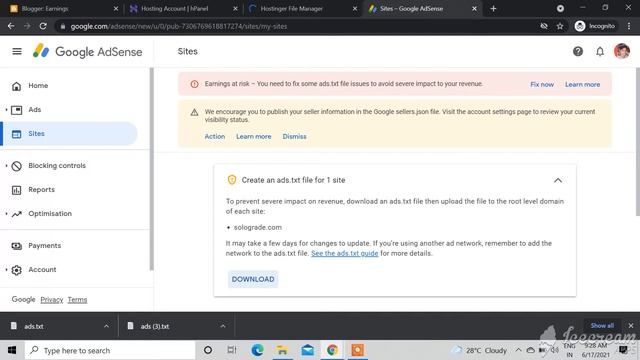This screenshot has width=640, height=360.
Task: Click Learn more in sellers.json notice
Action: coord(253,136)
